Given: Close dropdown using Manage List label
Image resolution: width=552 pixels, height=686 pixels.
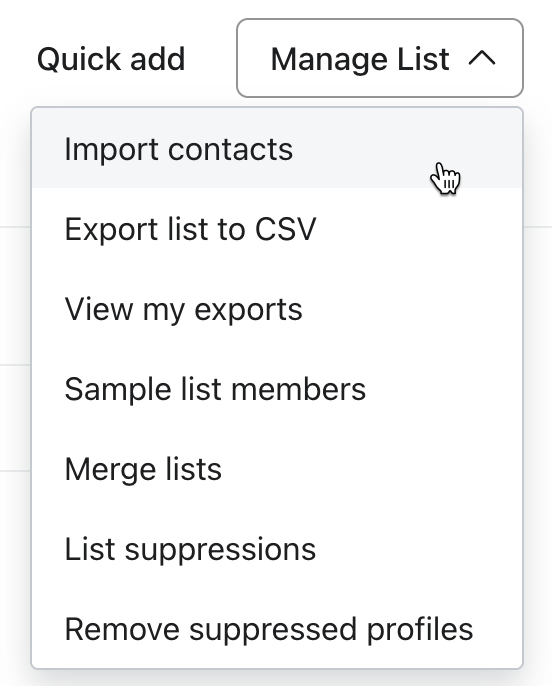Looking at the screenshot, I should 360,59.
